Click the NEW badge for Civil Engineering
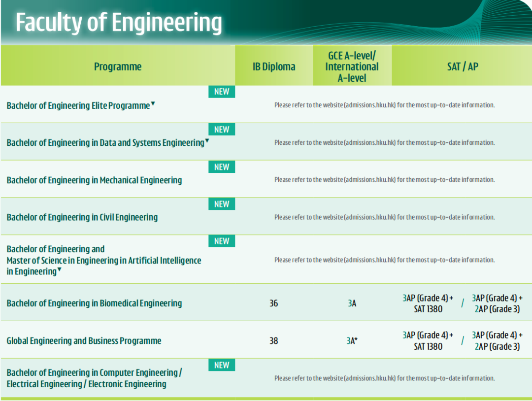 tap(222, 204)
